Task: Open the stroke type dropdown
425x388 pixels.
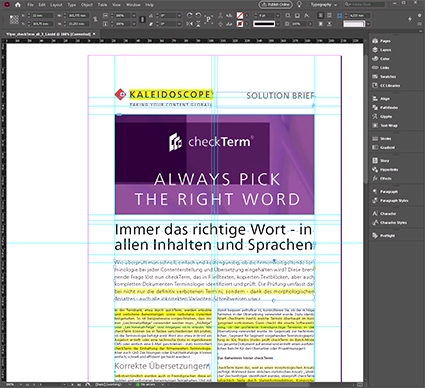Action: pos(278,24)
